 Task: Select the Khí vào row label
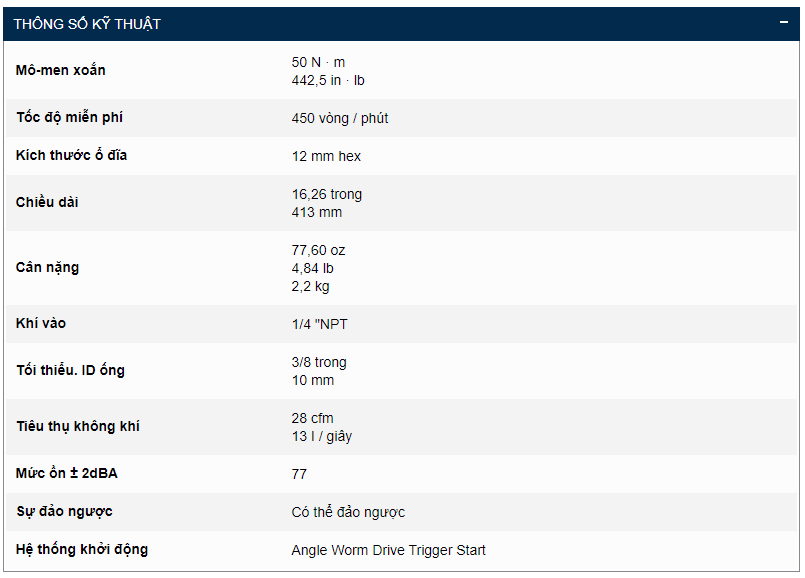pos(41,324)
